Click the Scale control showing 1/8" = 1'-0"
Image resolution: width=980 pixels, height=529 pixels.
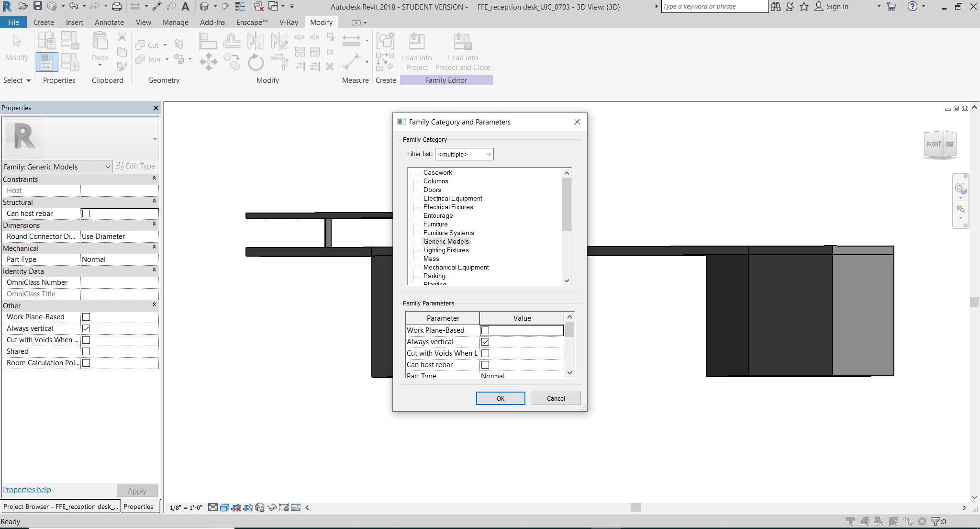[x=185, y=507]
